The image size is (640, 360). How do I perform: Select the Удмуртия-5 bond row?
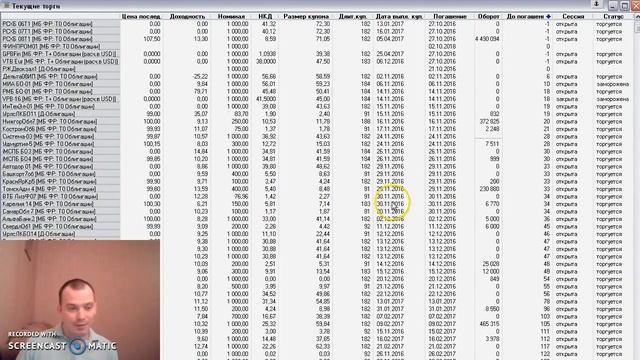coord(60,144)
